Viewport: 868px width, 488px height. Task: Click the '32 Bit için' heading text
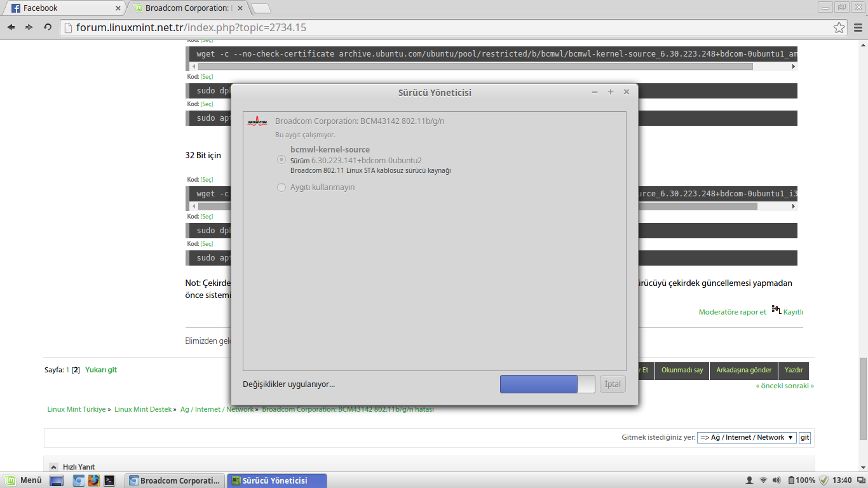203,155
